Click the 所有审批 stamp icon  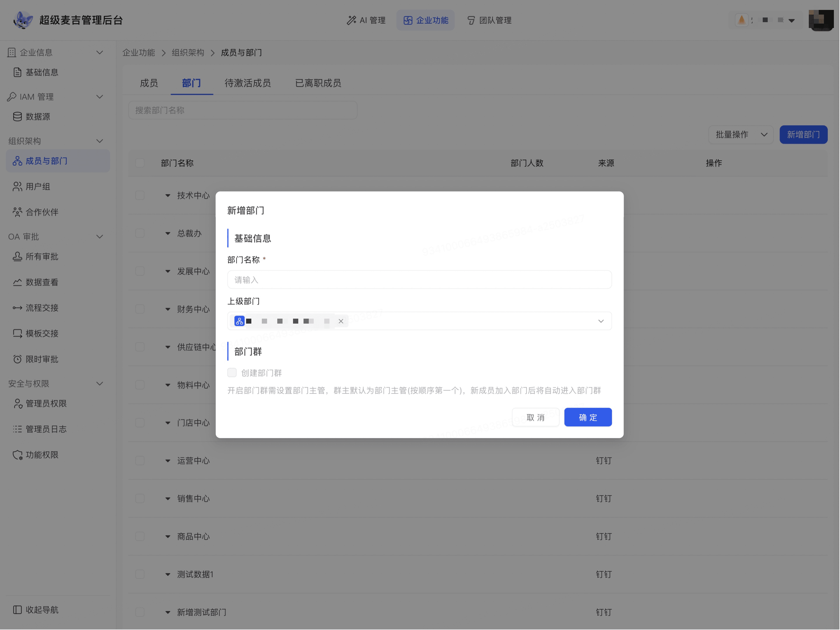(x=17, y=257)
